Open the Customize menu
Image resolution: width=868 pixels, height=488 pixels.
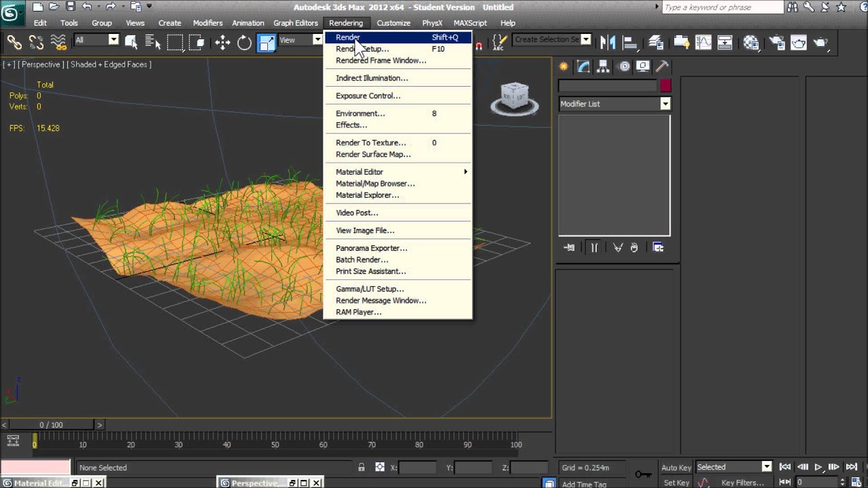click(393, 23)
